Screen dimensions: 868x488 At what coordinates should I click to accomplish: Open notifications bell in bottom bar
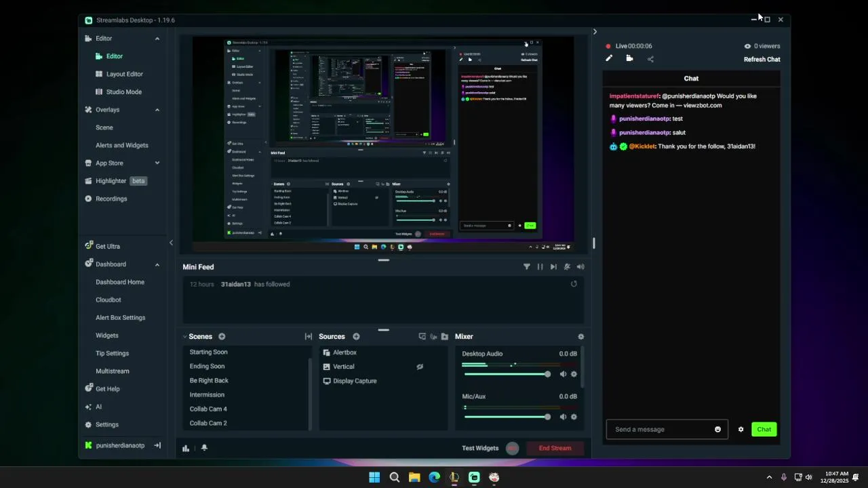[x=204, y=448]
